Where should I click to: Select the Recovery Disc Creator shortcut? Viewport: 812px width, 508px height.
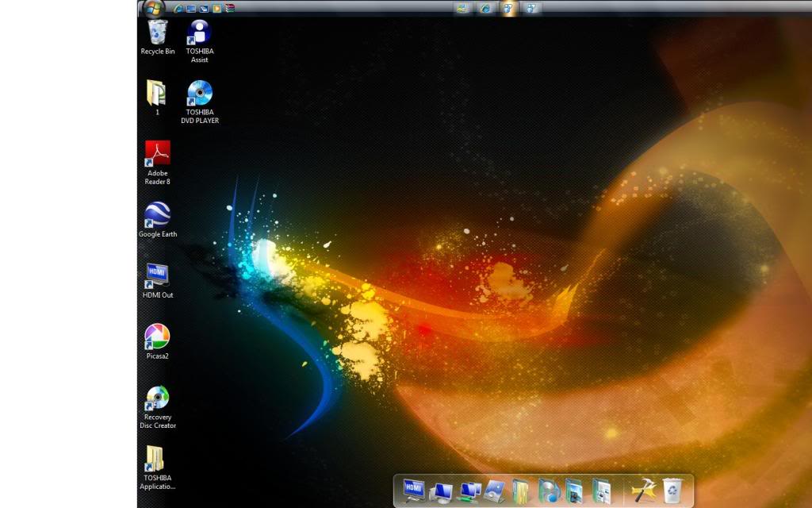coord(158,407)
